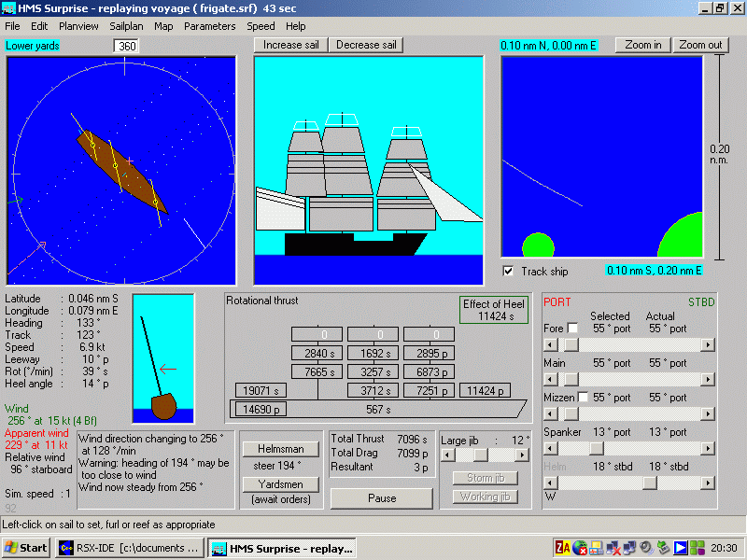Click the Increase sail button
747x560 pixels.
(x=290, y=45)
